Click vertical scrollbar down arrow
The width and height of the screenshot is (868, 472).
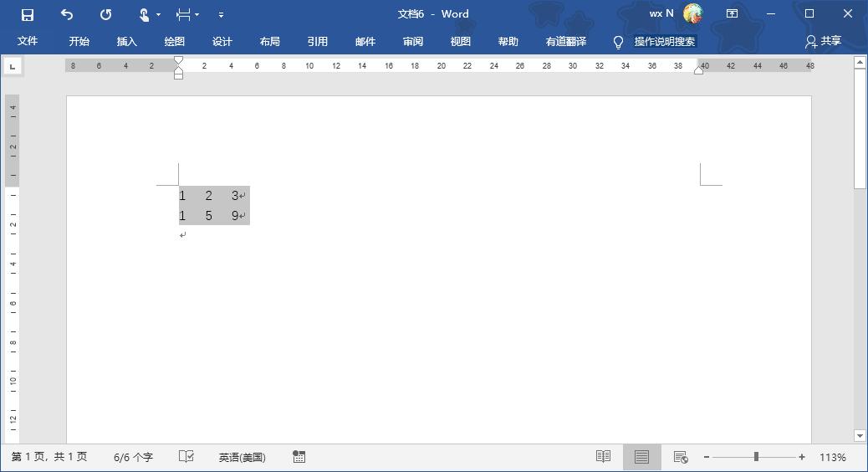click(x=860, y=436)
